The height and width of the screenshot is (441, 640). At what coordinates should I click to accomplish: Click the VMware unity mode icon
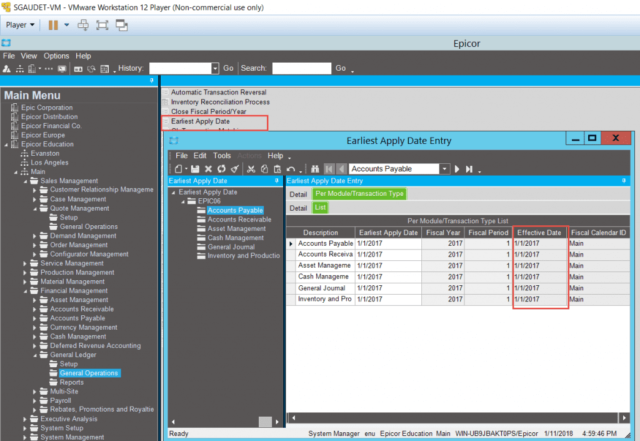pyautogui.click(x=122, y=25)
